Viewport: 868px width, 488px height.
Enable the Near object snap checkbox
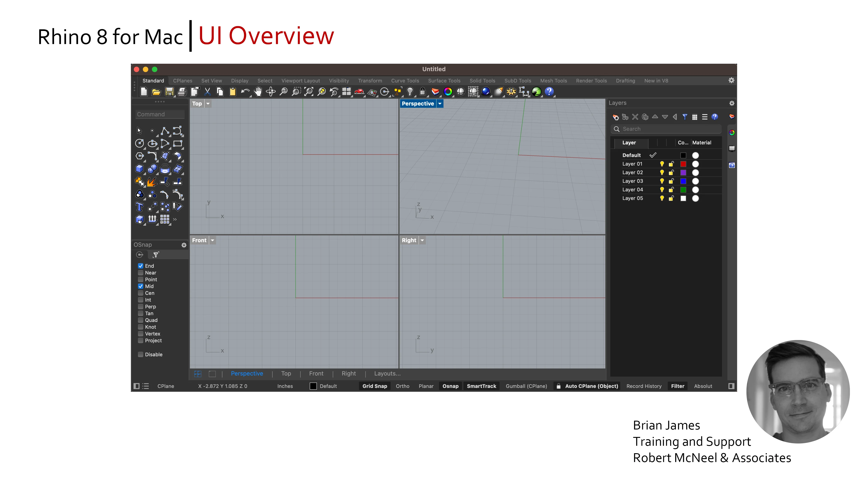[139, 272]
